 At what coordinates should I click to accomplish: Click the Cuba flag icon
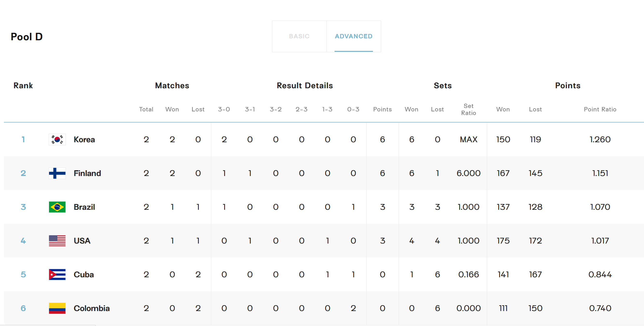click(57, 274)
